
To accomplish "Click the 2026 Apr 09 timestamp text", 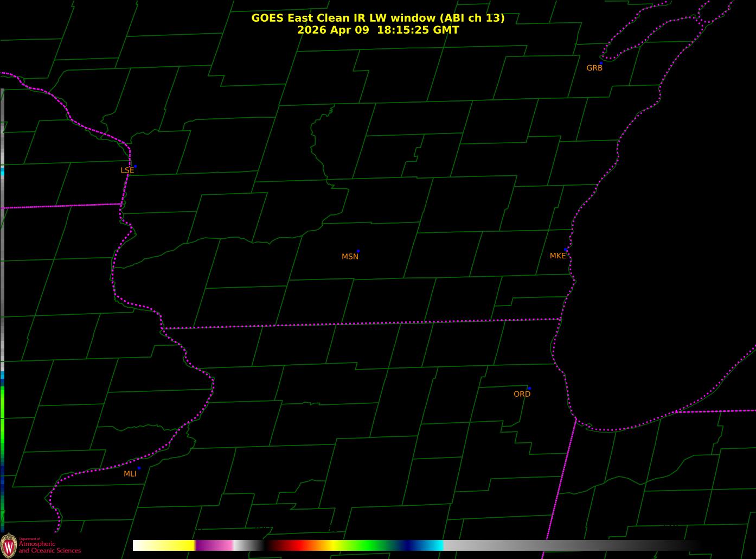I will [x=378, y=30].
